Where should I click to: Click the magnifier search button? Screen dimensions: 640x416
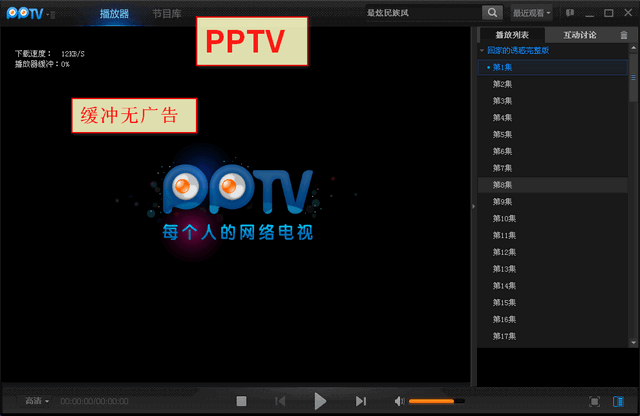point(492,13)
